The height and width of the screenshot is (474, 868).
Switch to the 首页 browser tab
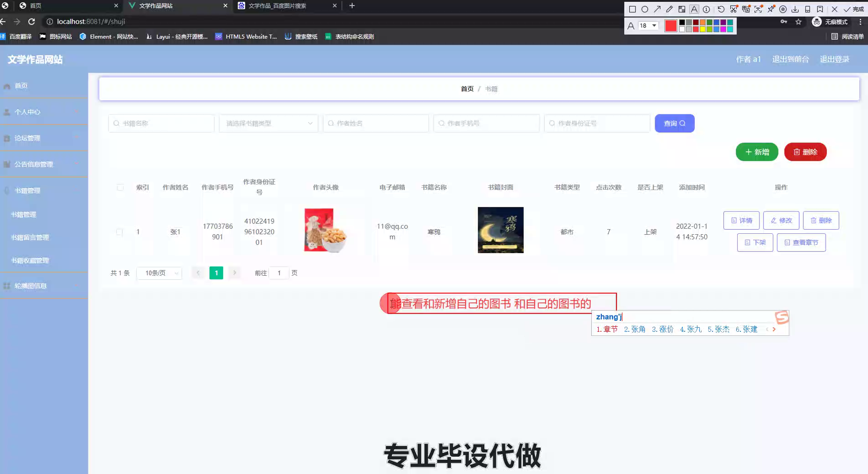(68, 5)
